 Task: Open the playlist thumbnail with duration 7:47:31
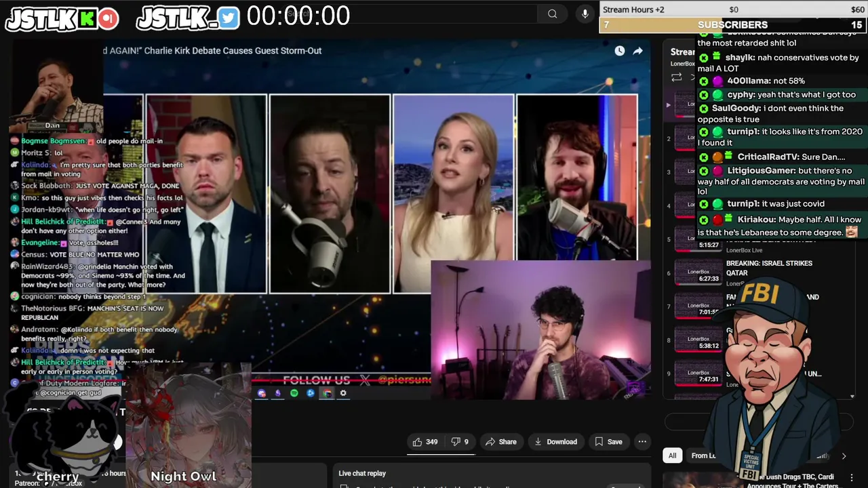point(698,373)
